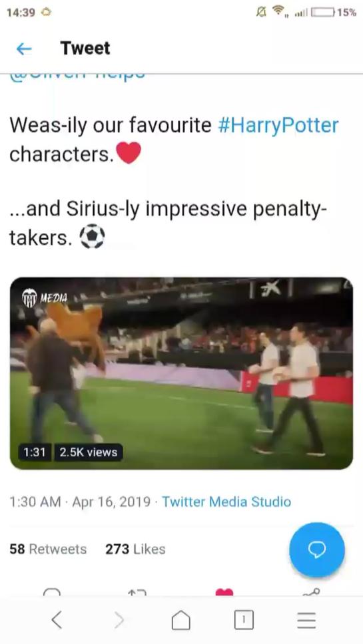The image size is (363, 644).
Task: Open the browser home page icon
Action: (x=181, y=620)
